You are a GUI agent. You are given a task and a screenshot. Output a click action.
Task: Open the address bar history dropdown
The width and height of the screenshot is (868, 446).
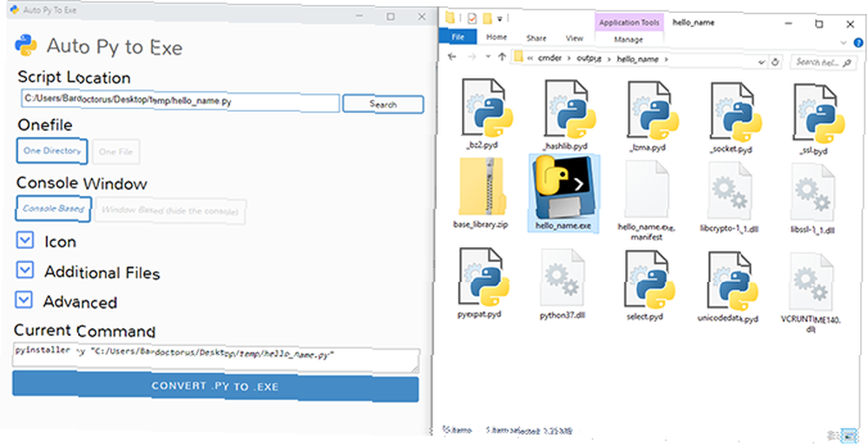762,62
